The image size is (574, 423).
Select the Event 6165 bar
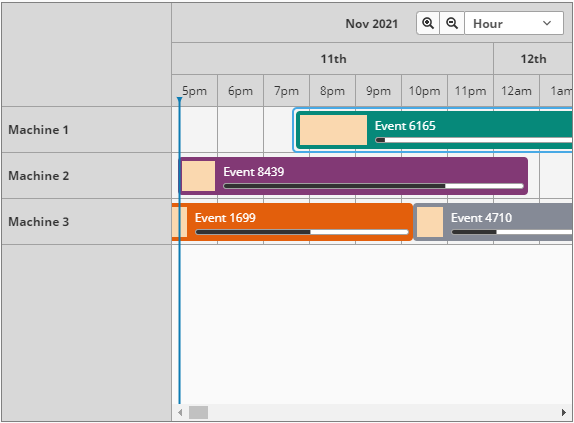pyautogui.click(x=434, y=130)
